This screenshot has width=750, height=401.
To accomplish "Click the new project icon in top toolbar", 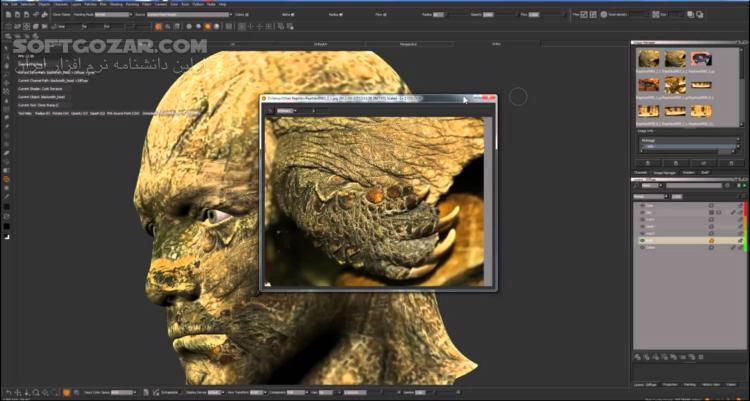I will coord(8,15).
